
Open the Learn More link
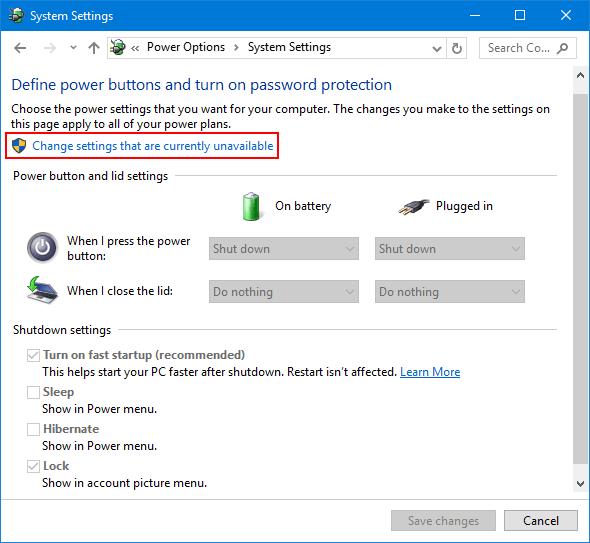tap(430, 372)
